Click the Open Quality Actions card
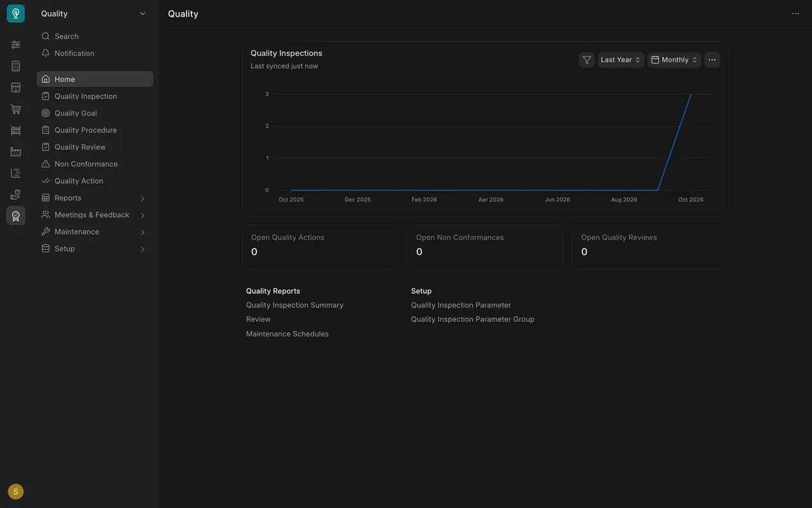Image resolution: width=812 pixels, height=508 pixels. (x=320, y=246)
